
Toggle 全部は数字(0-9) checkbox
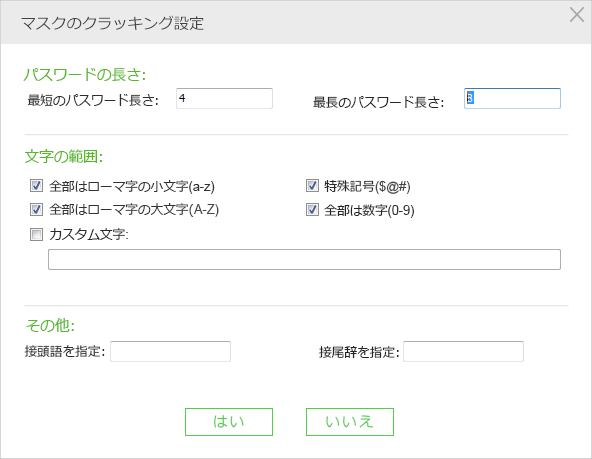(x=312, y=209)
